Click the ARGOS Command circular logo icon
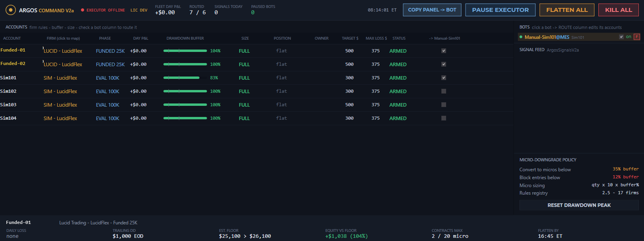644x241 pixels. (x=11, y=10)
